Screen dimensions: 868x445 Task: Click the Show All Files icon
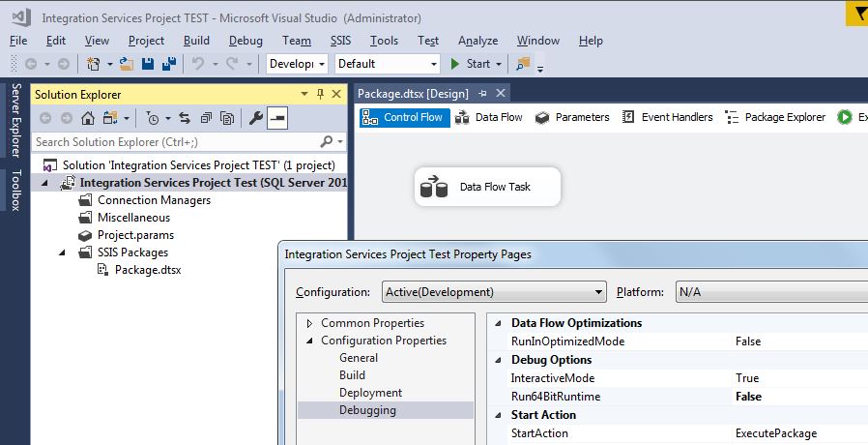click(227, 118)
